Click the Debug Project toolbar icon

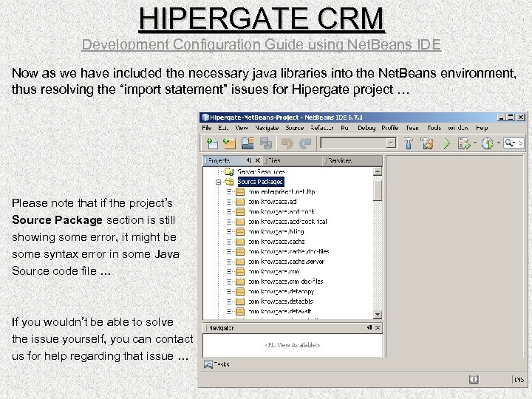pos(464,143)
